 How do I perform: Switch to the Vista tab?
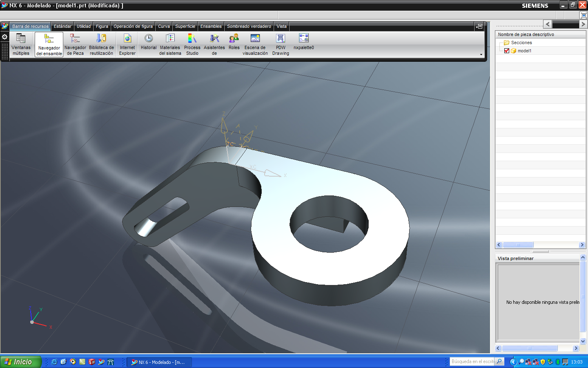(x=281, y=26)
